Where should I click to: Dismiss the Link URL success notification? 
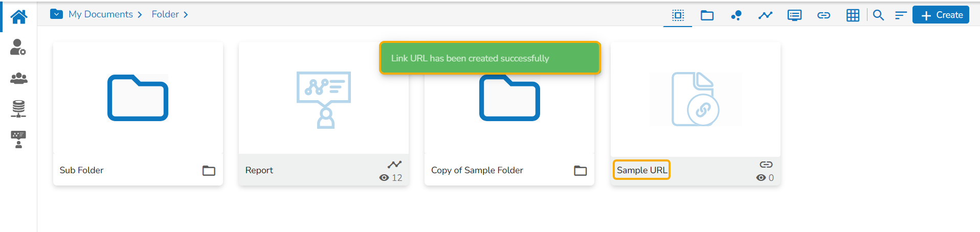pyautogui.click(x=489, y=58)
